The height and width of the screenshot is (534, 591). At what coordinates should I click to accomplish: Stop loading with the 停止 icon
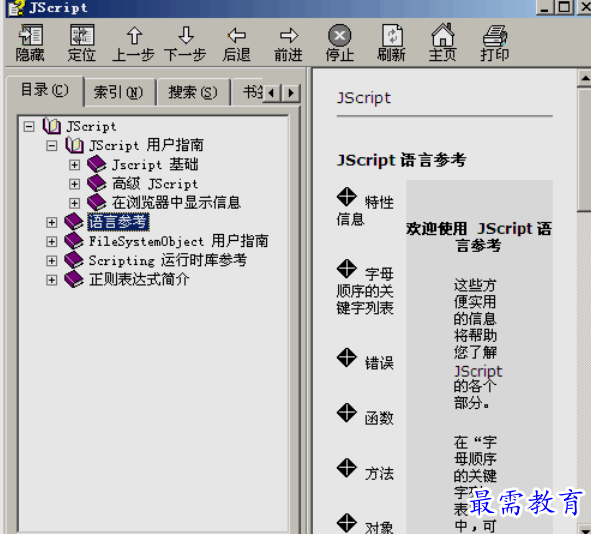[x=340, y=36]
